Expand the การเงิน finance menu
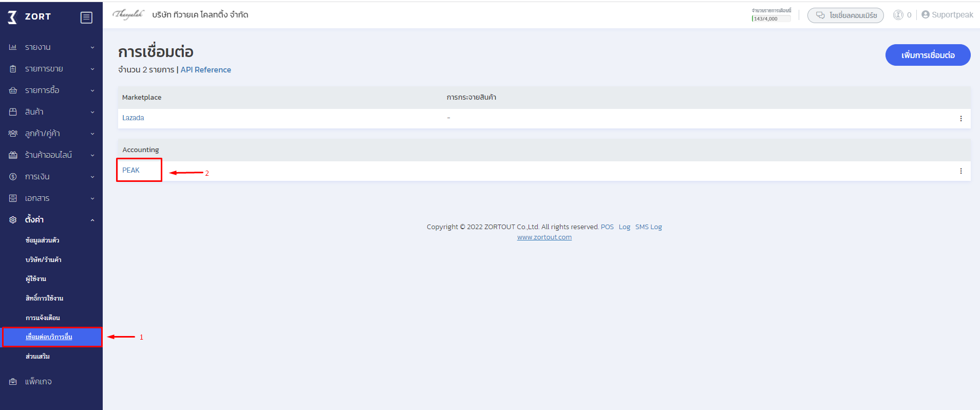The height and width of the screenshot is (410, 980). coord(51,177)
